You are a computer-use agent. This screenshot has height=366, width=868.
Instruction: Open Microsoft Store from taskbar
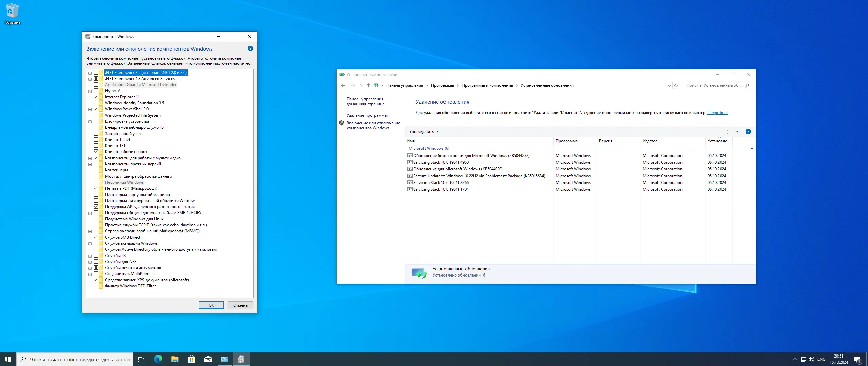191,359
